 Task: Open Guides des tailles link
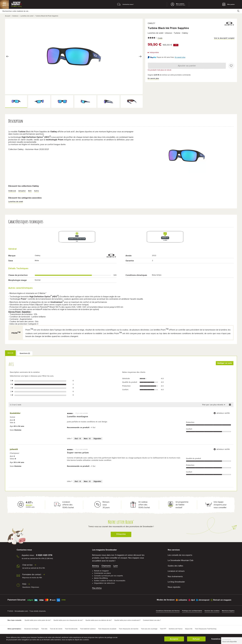pos(175,566)
